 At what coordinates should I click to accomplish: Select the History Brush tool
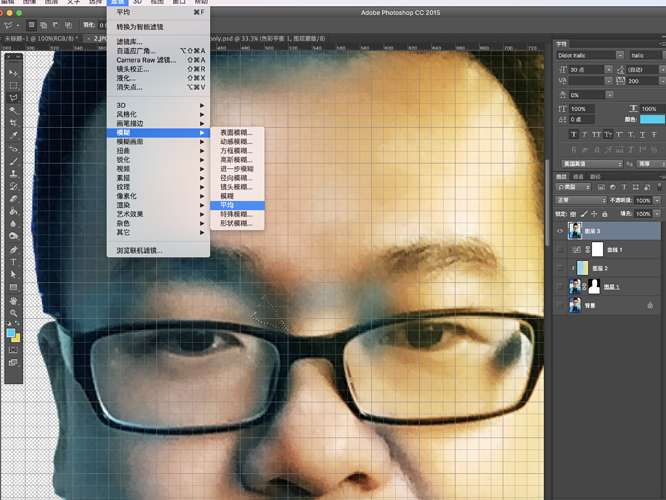[13, 186]
